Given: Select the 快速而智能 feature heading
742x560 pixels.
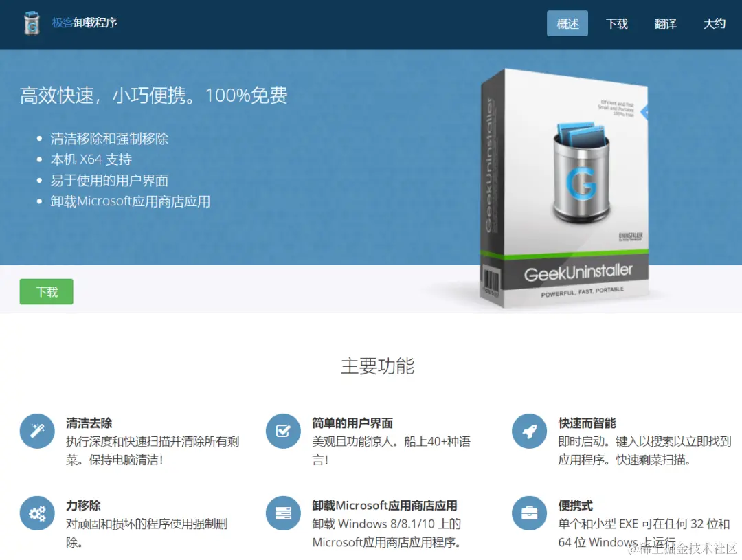Looking at the screenshot, I should (x=587, y=423).
